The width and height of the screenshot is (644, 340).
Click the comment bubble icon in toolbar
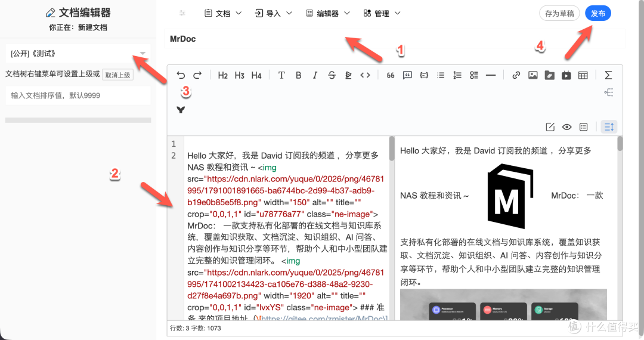(407, 75)
